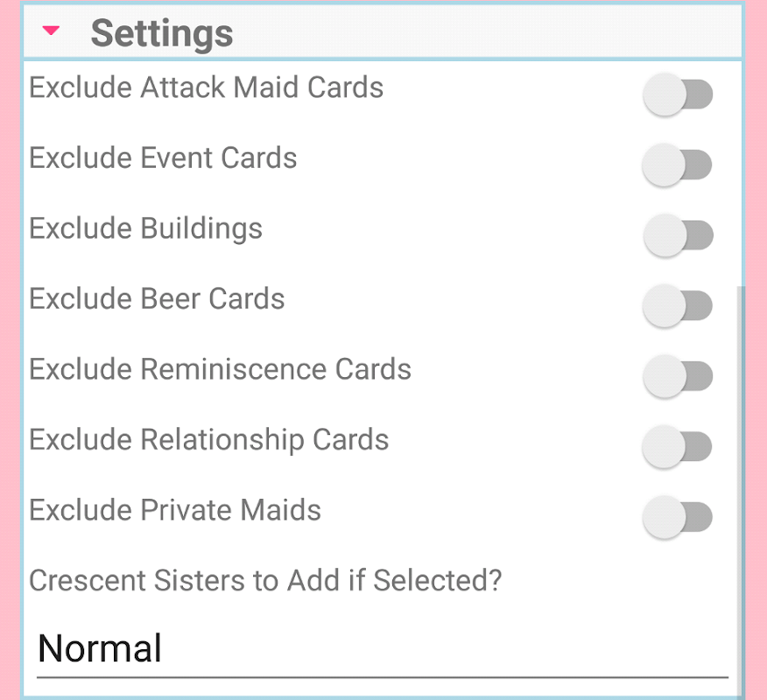Open the Crescent Sisters Normal dropdown

[382, 649]
